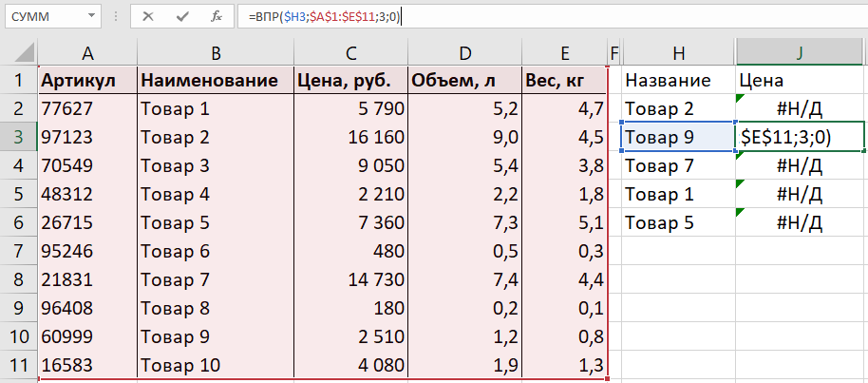Select row 3 header
Image resolution: width=868 pixels, height=383 pixels.
(x=18, y=137)
